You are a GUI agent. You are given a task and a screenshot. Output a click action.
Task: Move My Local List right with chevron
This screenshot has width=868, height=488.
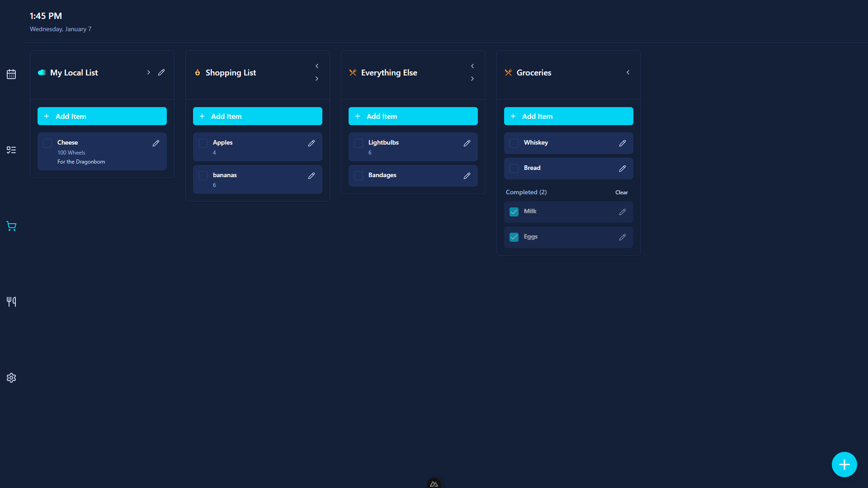[148, 72]
